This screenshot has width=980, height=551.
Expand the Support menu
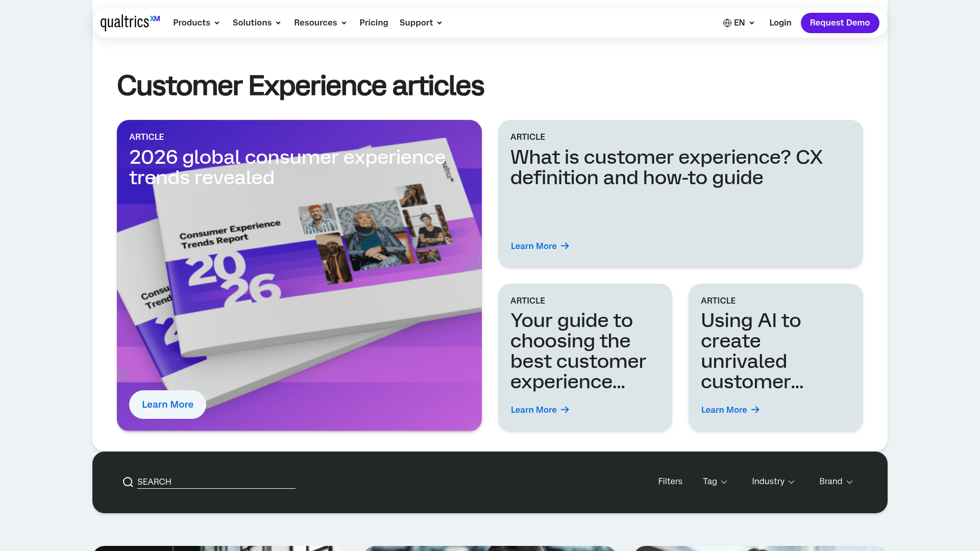tap(421, 22)
